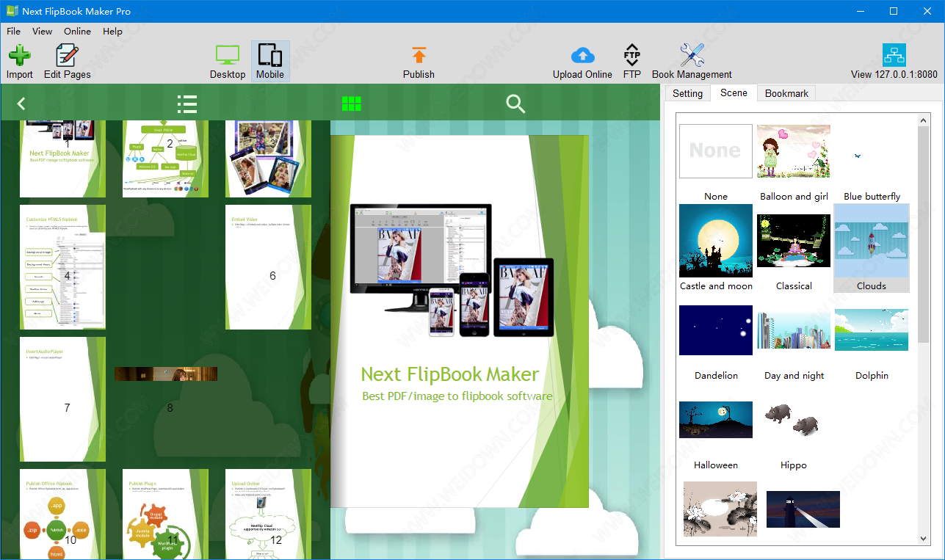Open page 11 Publish Plugin thumbnail

point(165,514)
